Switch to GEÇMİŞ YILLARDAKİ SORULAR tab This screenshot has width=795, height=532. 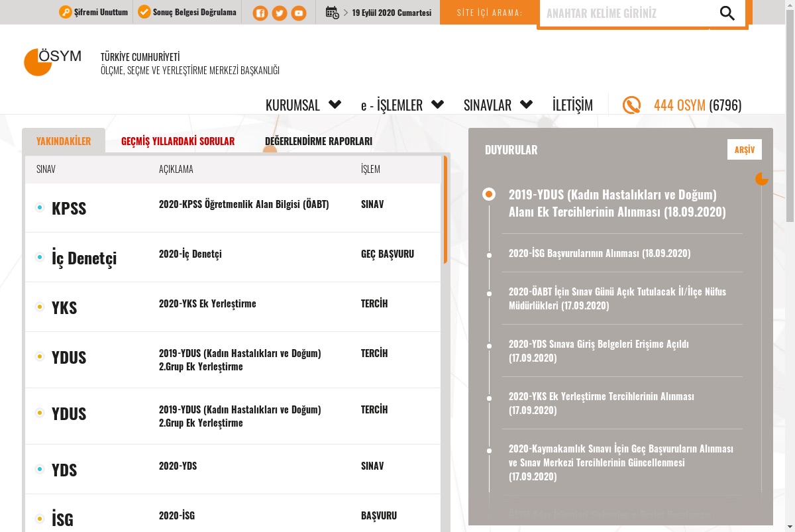178,141
